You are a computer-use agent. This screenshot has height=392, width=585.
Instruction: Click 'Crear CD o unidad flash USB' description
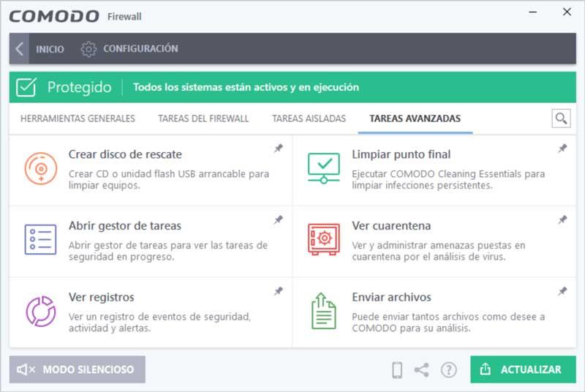[x=169, y=179]
